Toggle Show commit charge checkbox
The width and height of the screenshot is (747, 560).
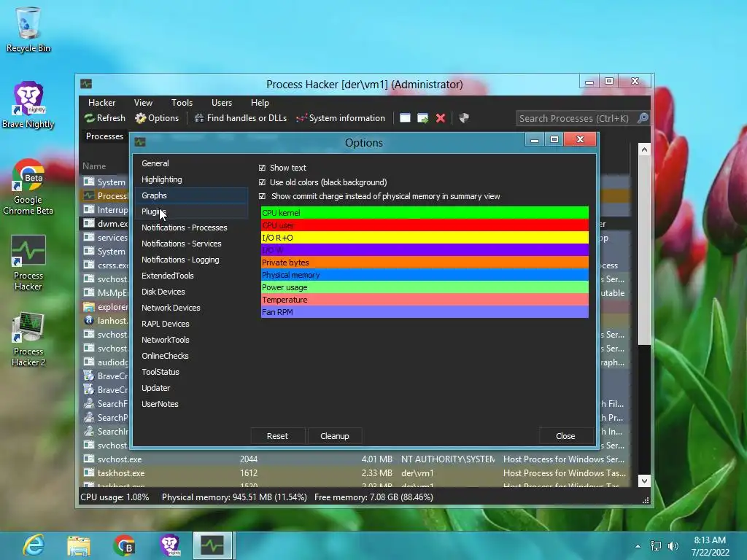pos(262,196)
